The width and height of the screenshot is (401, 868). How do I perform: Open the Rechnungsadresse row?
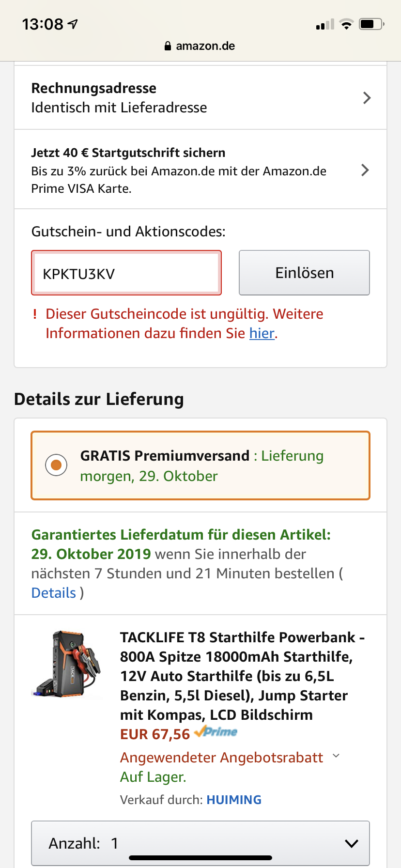[x=194, y=98]
